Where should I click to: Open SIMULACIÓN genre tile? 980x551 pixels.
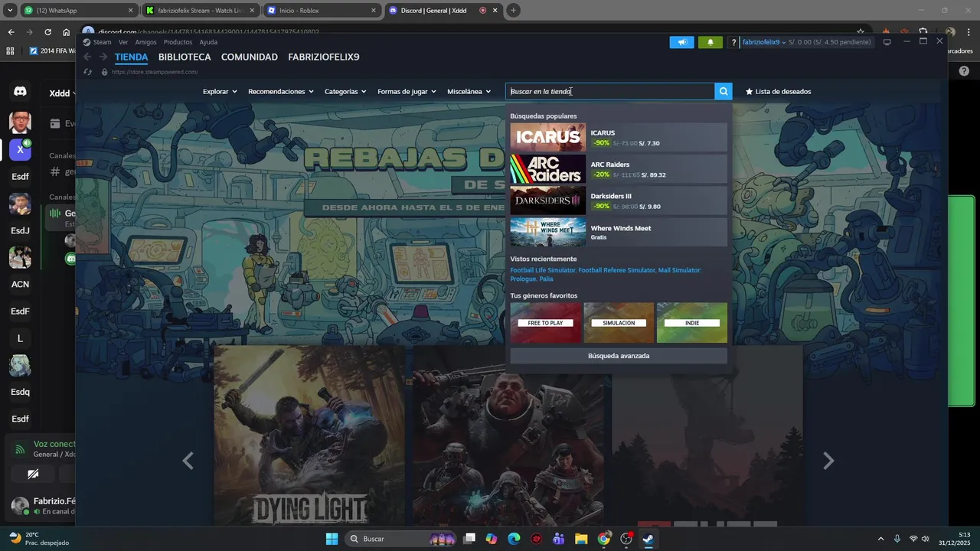click(x=619, y=322)
